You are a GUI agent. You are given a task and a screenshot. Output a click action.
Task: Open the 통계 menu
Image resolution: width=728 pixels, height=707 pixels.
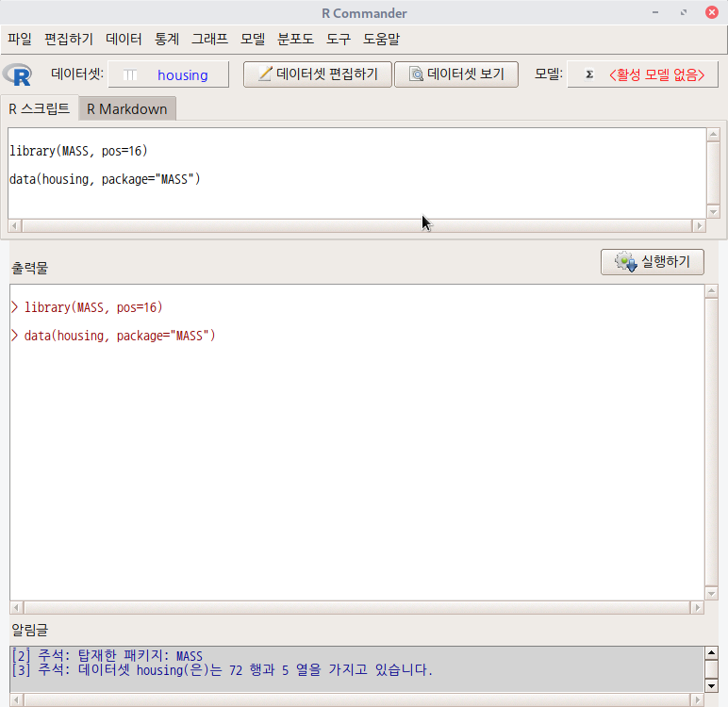coord(167,39)
